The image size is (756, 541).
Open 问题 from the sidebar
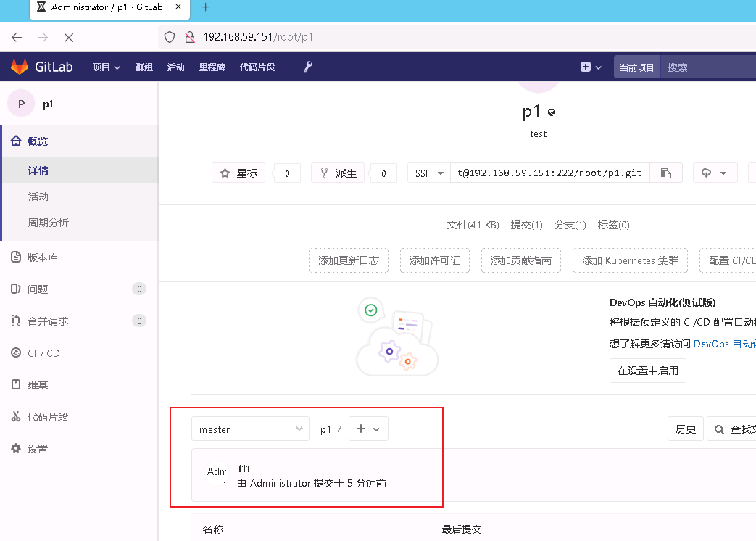pyautogui.click(x=41, y=289)
